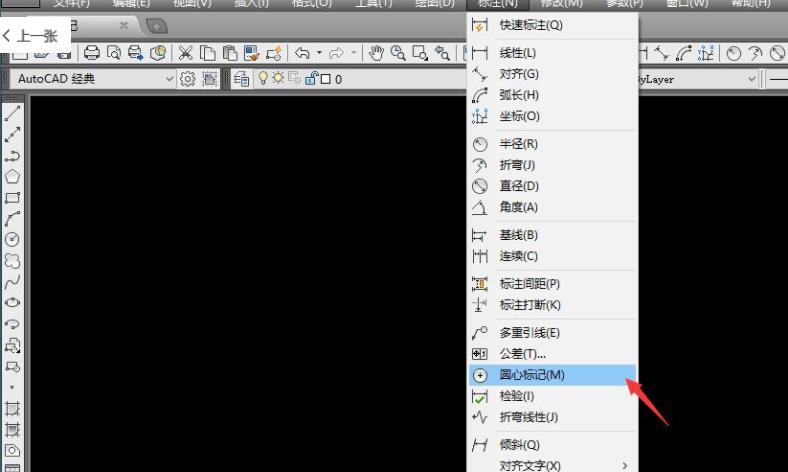
Task: Select the Rectangle tool
Action: click(x=13, y=198)
